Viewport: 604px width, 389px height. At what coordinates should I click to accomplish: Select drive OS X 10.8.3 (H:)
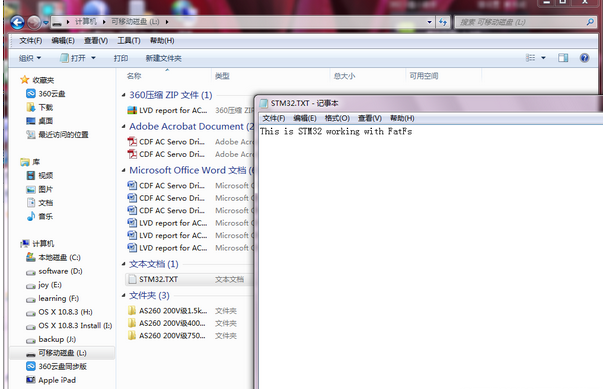59,312
